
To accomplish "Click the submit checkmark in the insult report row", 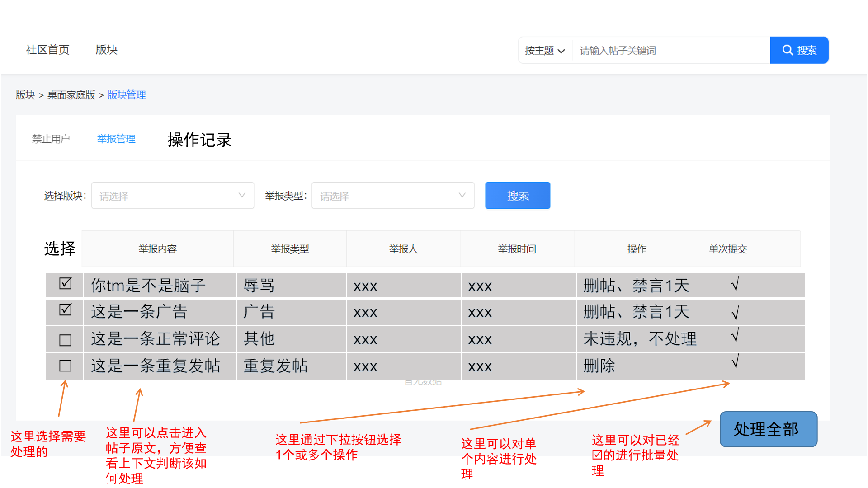I will [735, 285].
